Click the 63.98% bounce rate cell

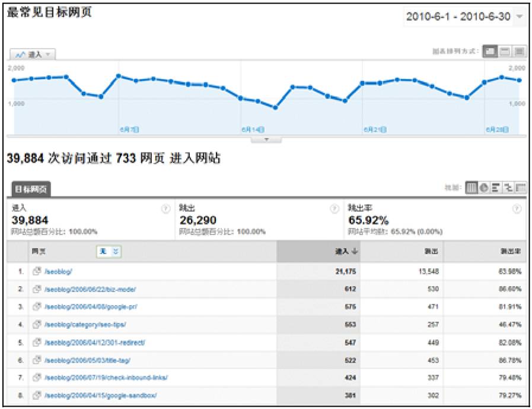(510, 271)
